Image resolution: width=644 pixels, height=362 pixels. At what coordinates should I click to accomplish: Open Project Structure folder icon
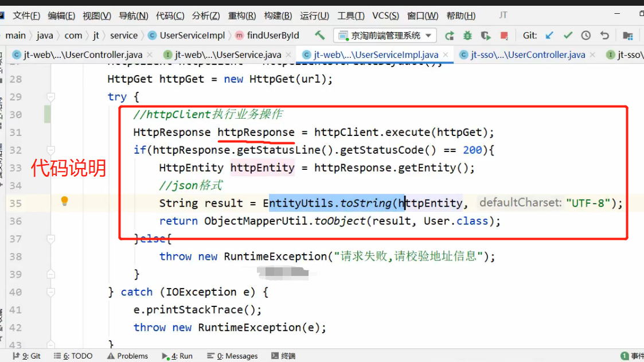click(x=627, y=36)
